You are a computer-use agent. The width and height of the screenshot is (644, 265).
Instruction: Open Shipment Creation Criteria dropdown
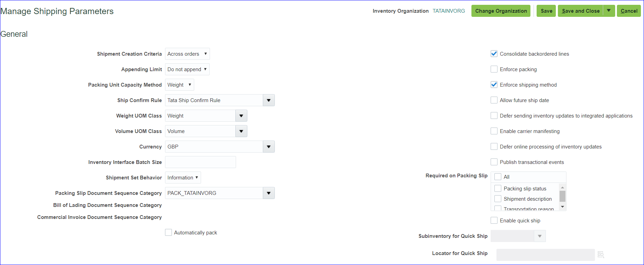187,54
